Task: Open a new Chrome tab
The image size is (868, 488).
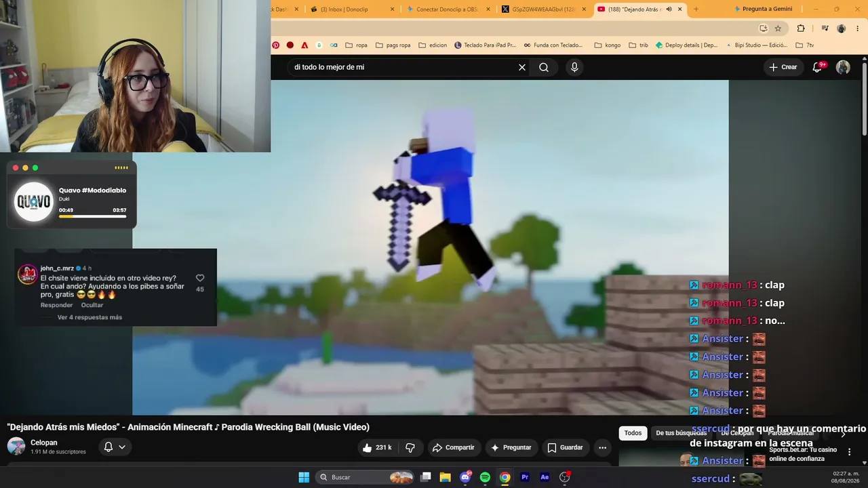Action: (696, 9)
